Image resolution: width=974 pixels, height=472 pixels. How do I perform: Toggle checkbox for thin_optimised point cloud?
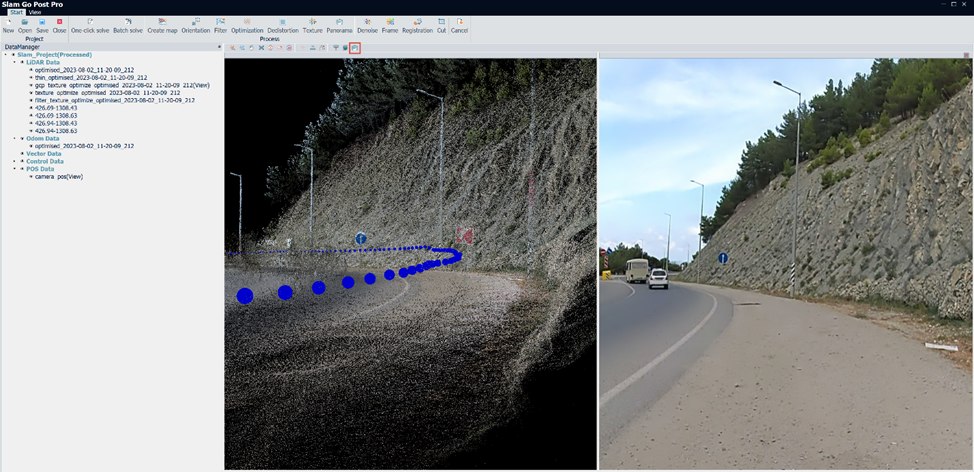click(31, 78)
